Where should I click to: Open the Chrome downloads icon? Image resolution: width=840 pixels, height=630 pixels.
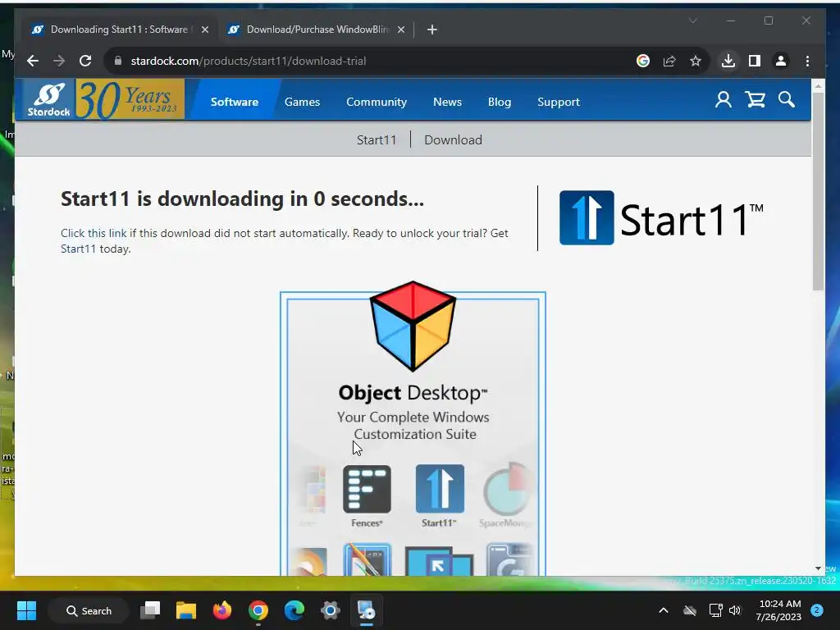728,61
